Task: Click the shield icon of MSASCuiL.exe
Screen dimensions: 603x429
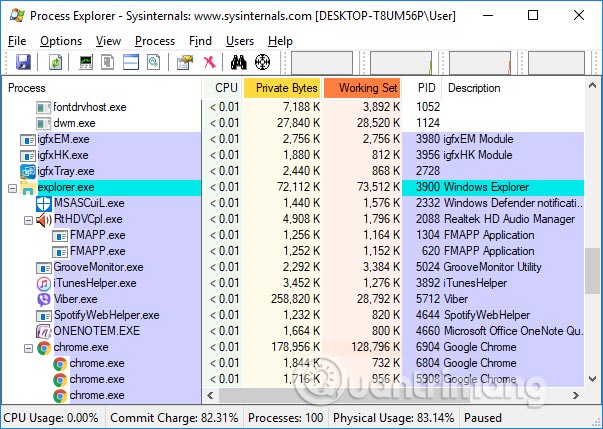Action: [x=44, y=204]
